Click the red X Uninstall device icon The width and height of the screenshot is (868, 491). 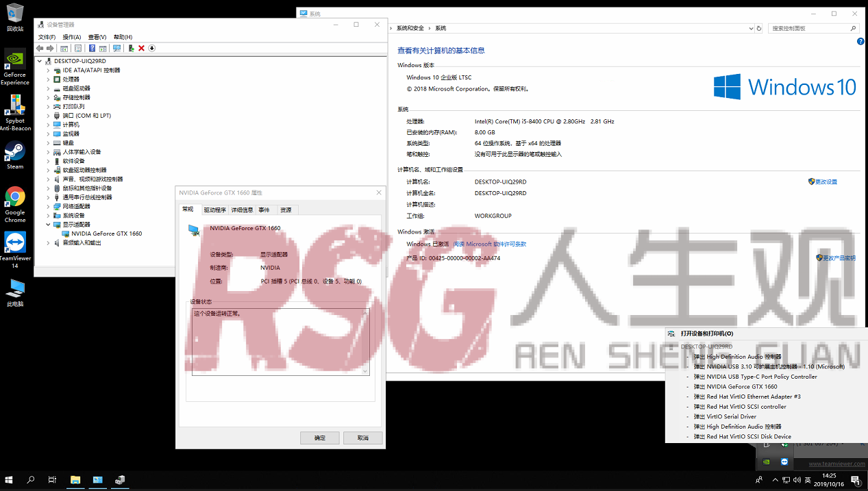(x=141, y=48)
